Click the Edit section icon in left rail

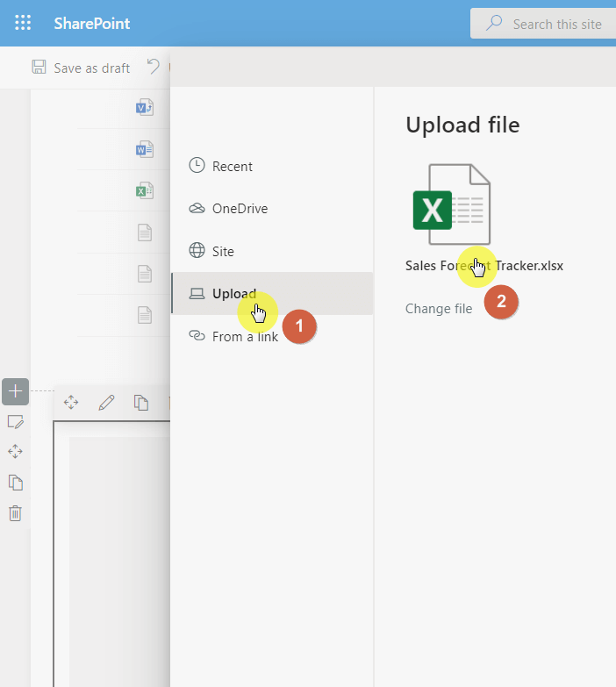point(15,422)
